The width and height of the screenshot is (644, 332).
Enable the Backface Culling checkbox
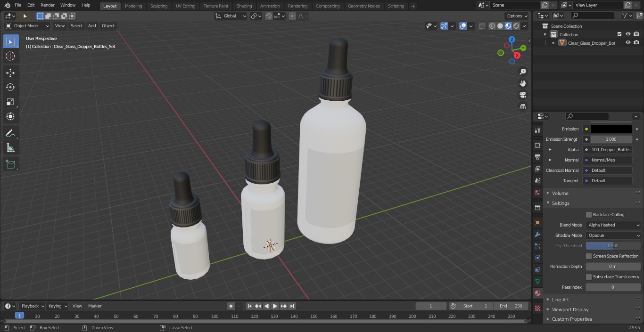click(x=589, y=215)
